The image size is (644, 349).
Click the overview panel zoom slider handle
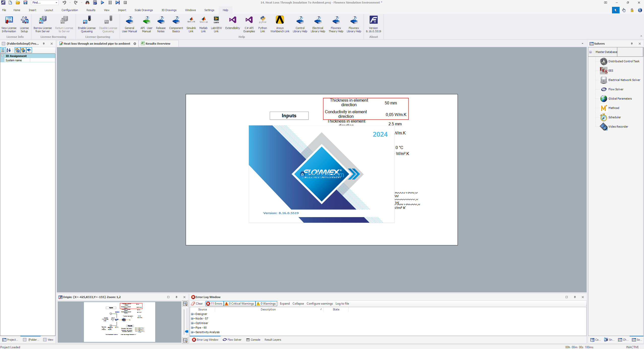tap(186, 331)
